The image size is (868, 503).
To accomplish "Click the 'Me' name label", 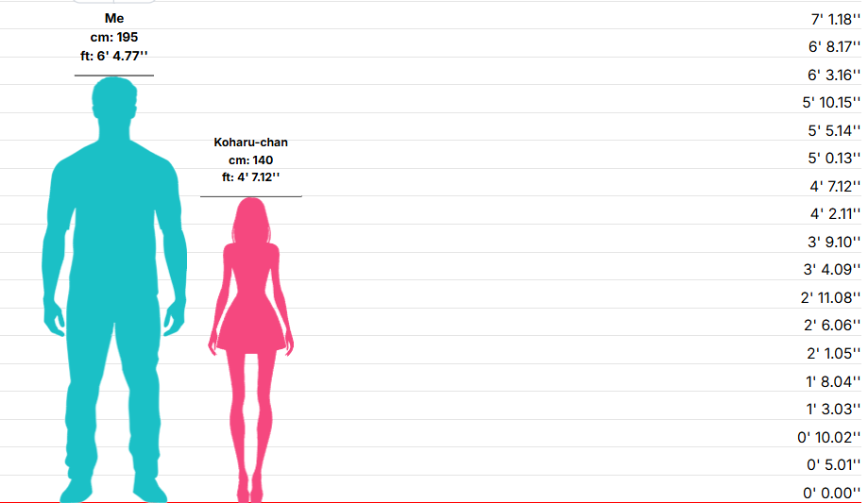I will tap(114, 18).
